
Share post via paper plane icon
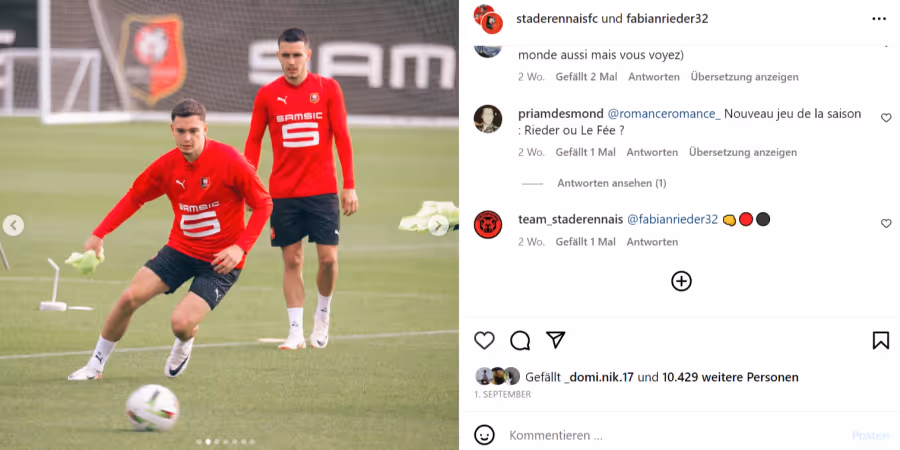point(556,340)
